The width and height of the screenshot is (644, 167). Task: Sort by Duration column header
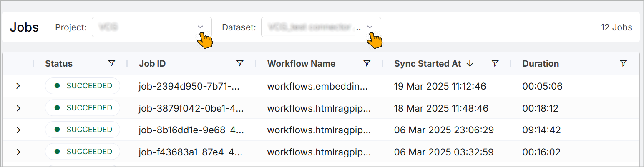click(541, 64)
